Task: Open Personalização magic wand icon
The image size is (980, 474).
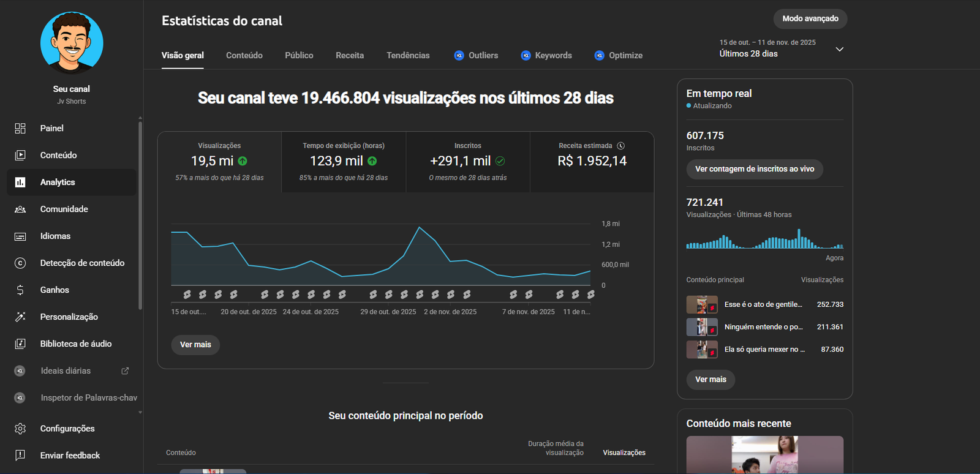Action: pos(20,317)
